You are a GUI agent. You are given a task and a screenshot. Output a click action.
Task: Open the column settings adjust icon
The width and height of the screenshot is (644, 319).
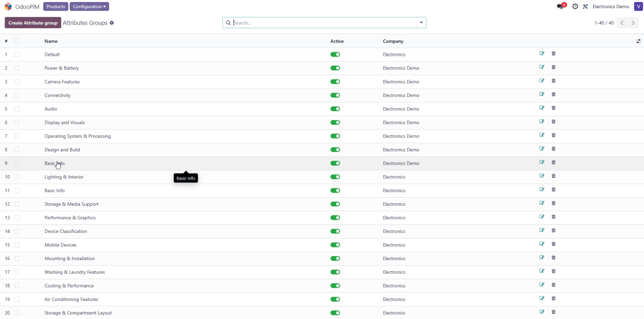click(x=638, y=41)
